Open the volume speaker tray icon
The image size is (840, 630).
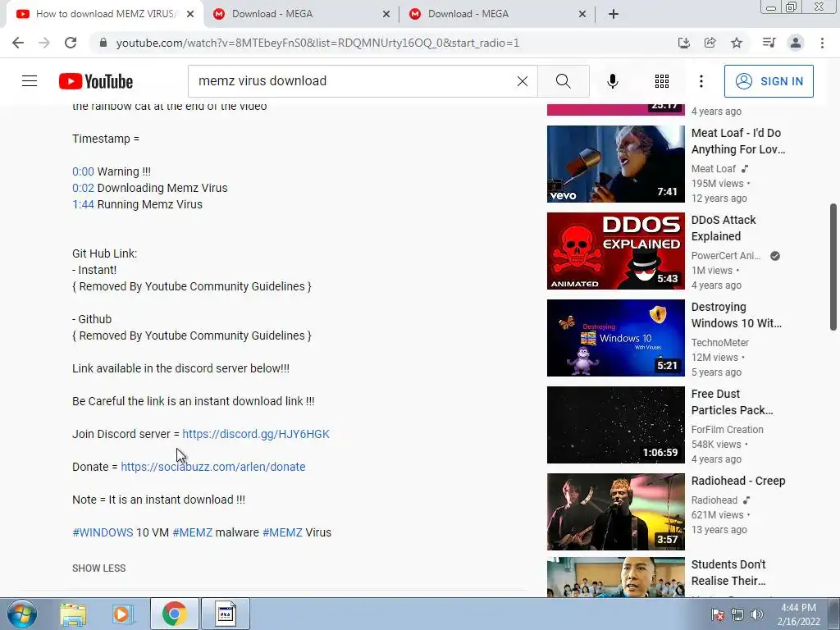point(757,614)
